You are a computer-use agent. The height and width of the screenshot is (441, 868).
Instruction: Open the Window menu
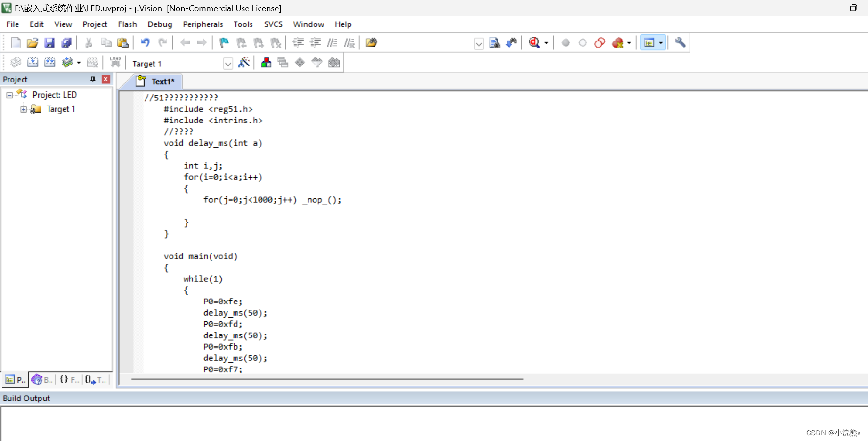pos(308,24)
